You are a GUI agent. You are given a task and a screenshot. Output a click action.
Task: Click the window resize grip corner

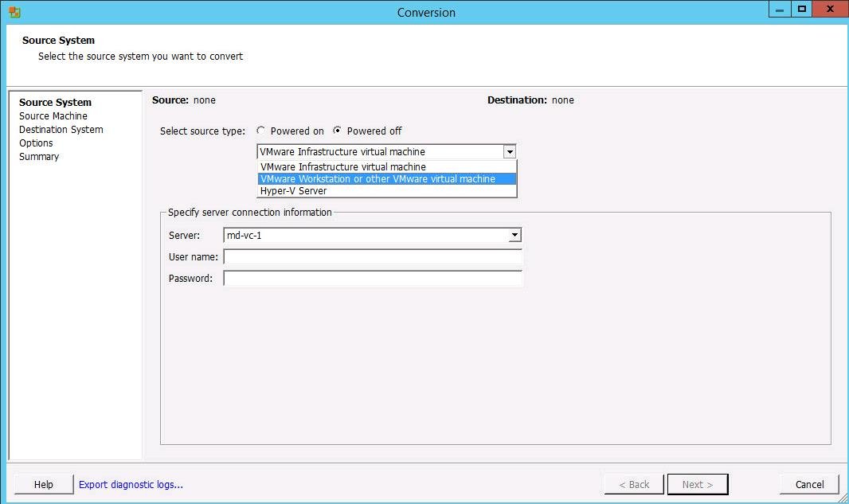click(x=843, y=498)
